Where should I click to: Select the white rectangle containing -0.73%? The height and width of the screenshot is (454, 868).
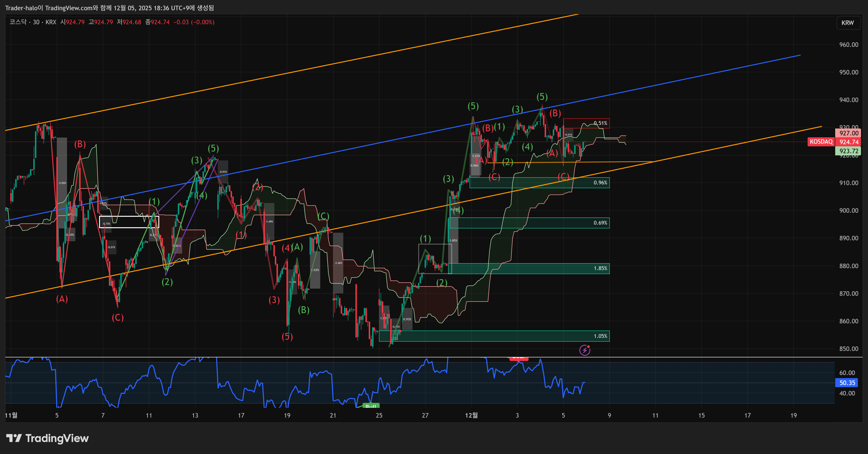[129, 222]
